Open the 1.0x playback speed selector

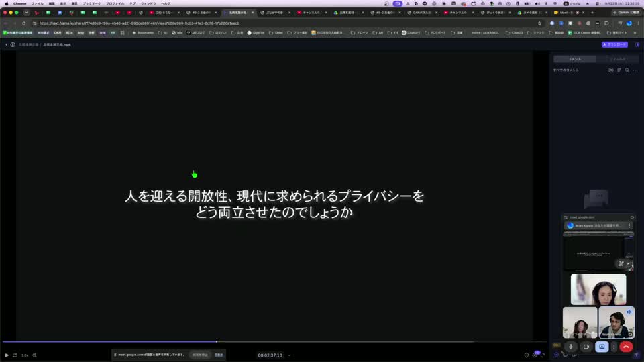[25, 355]
